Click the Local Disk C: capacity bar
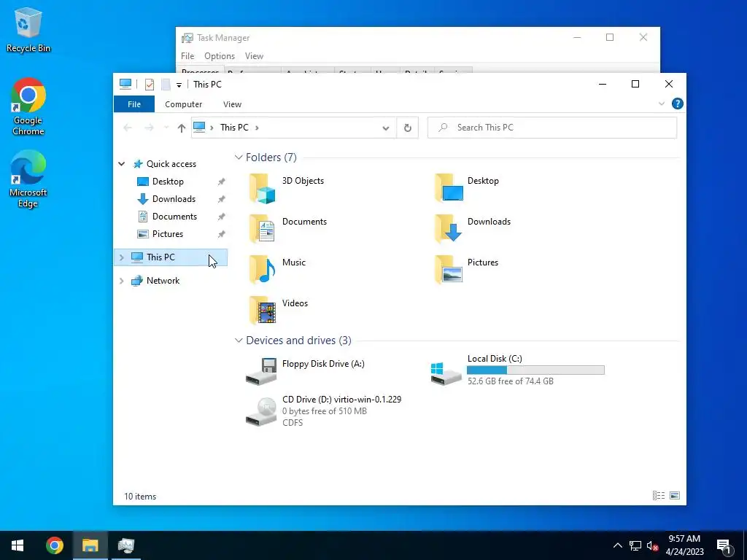747x560 pixels. click(x=535, y=370)
